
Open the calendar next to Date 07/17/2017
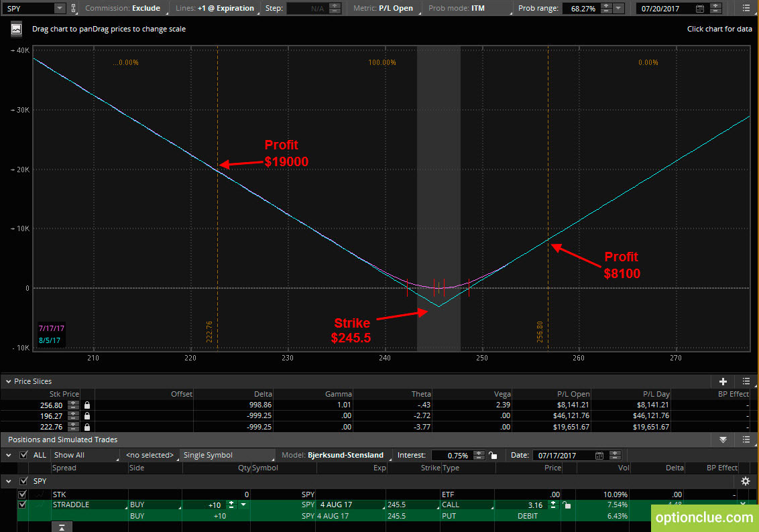tap(599, 455)
